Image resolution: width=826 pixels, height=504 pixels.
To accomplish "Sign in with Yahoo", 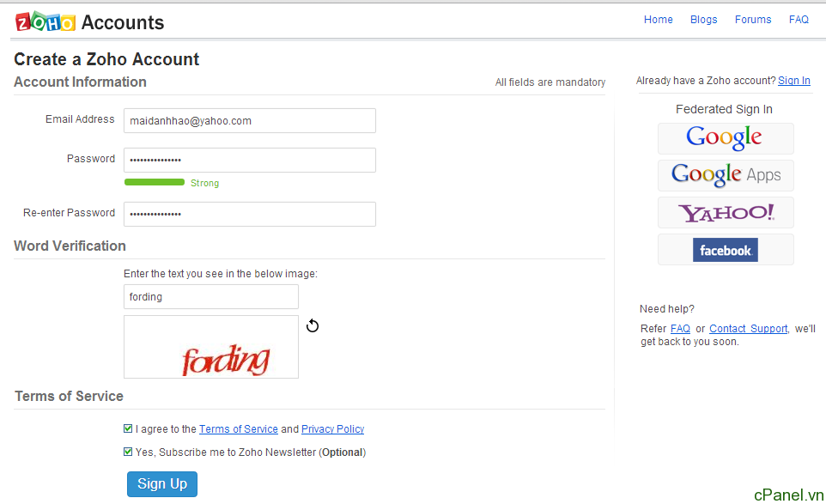I will click(x=726, y=212).
